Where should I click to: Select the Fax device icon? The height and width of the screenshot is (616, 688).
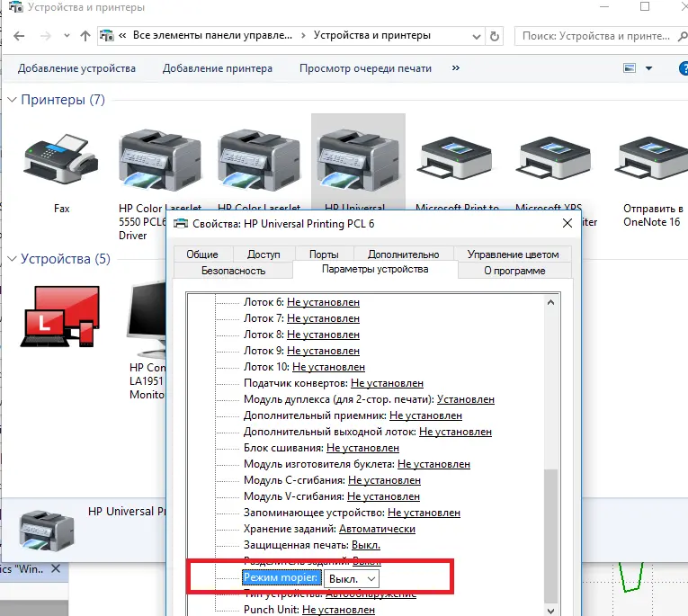(61, 159)
